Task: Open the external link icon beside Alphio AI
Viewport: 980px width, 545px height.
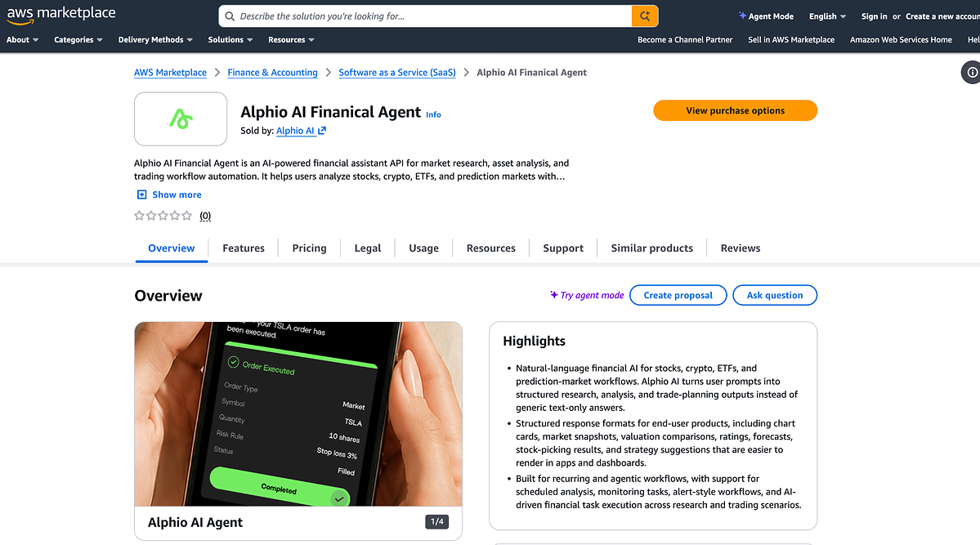Action: click(322, 131)
